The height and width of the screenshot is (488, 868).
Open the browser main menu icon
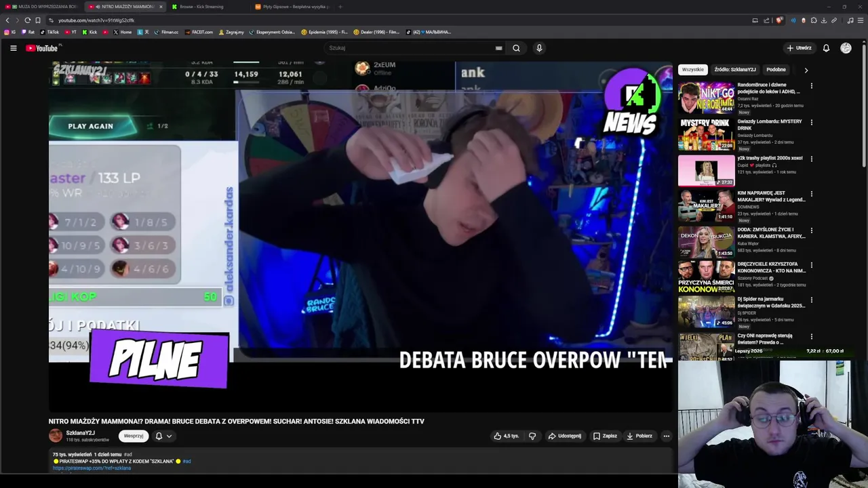click(x=860, y=20)
